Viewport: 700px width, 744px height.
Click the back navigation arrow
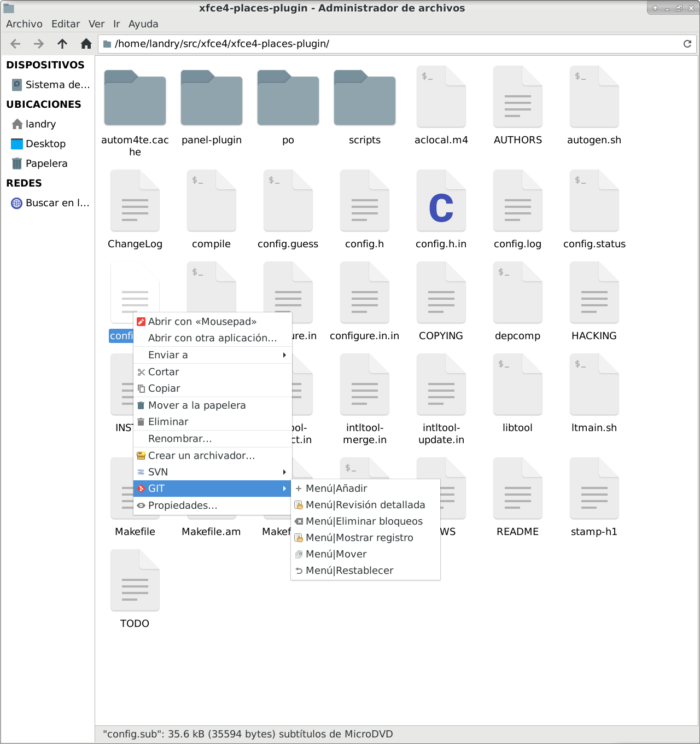[x=15, y=44]
